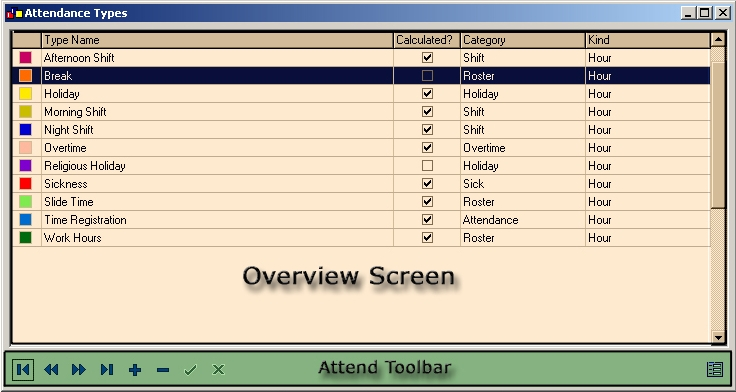Click the purple swatch of Religious Holiday
The width and height of the screenshot is (736, 392).
(25, 166)
